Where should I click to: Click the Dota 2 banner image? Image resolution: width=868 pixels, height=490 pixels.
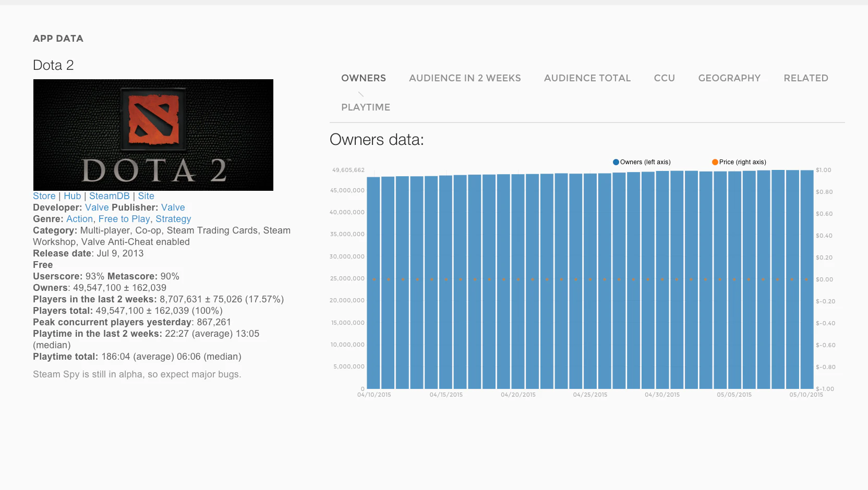(153, 135)
